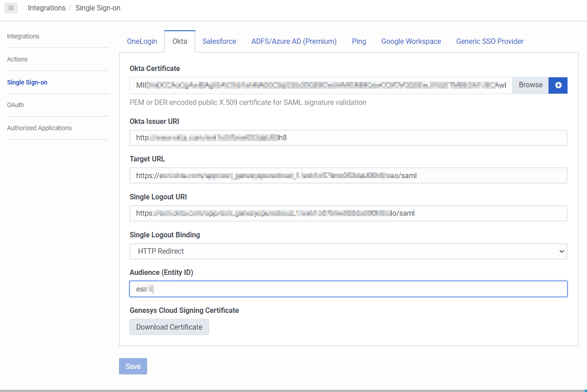Click the Save button
This screenshot has height=392, width=587.
(x=133, y=366)
